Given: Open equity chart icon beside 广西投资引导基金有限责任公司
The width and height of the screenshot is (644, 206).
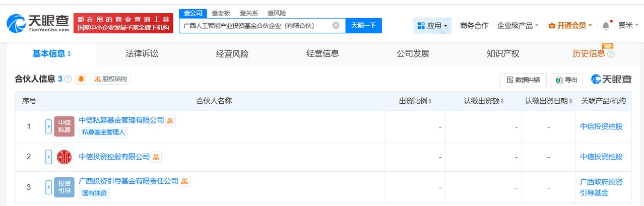Looking at the screenshot, I should [185, 181].
